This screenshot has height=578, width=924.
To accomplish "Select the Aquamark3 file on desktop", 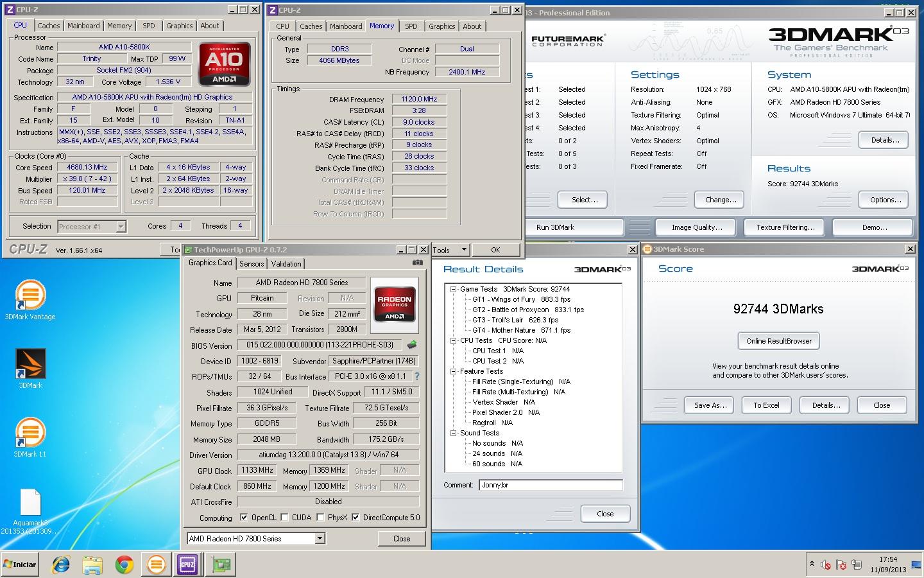I will pos(30,512).
